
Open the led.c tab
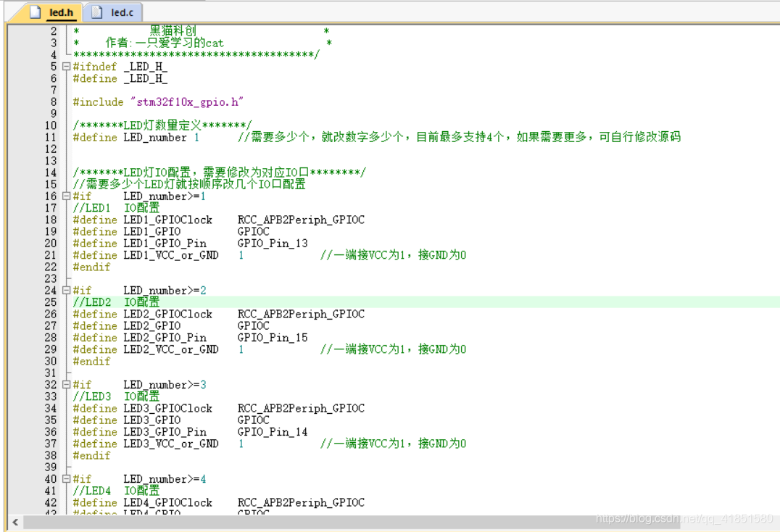(x=113, y=12)
